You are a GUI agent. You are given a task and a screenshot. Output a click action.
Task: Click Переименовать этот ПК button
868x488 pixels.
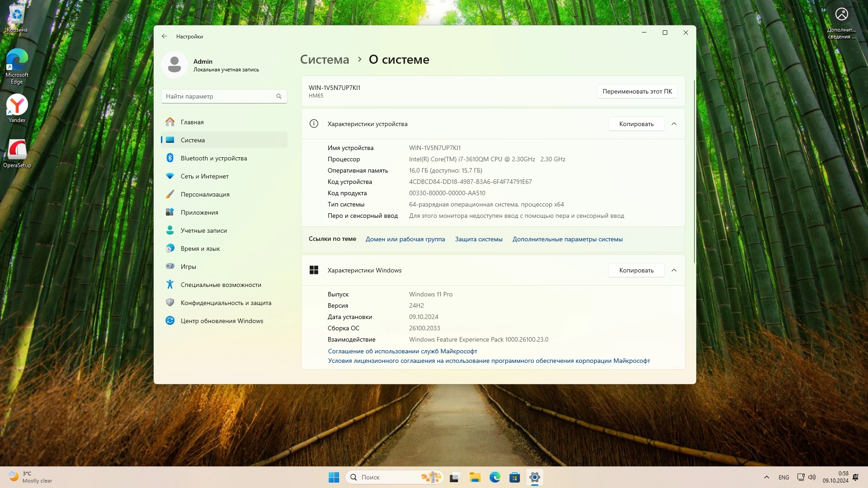coord(637,91)
